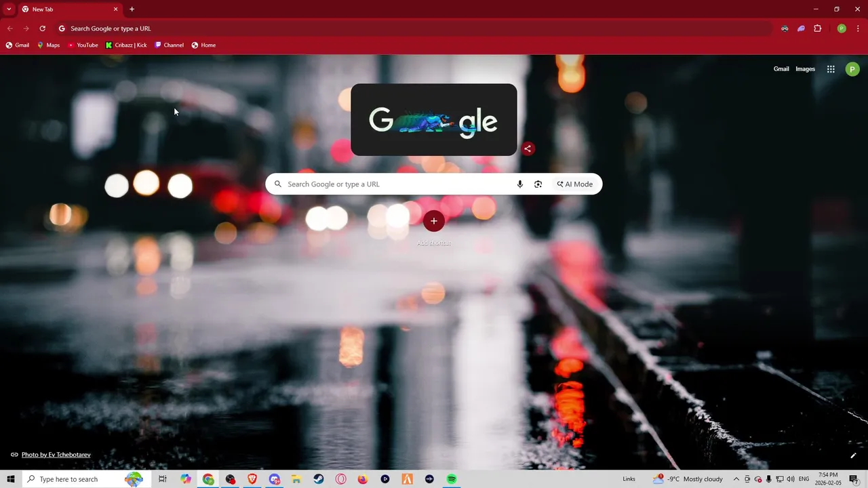The height and width of the screenshot is (488, 868).
Task: Close the New Tab tab
Action: point(115,9)
